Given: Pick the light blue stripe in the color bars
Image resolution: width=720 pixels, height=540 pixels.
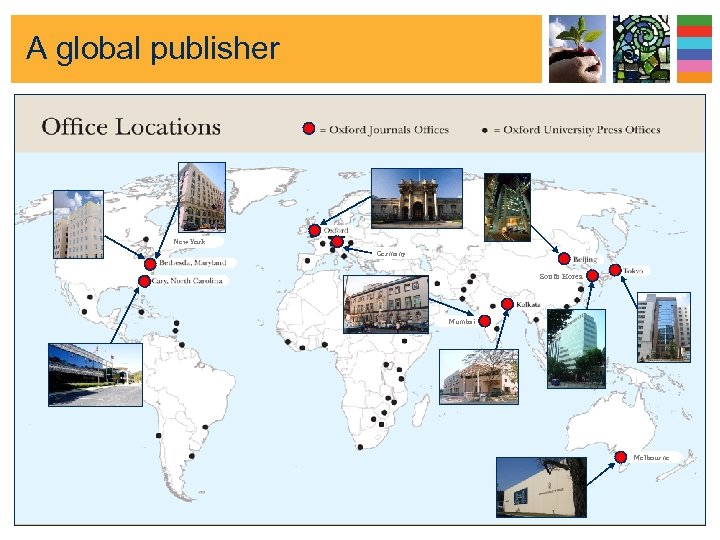Looking at the screenshot, I should coord(694,43).
